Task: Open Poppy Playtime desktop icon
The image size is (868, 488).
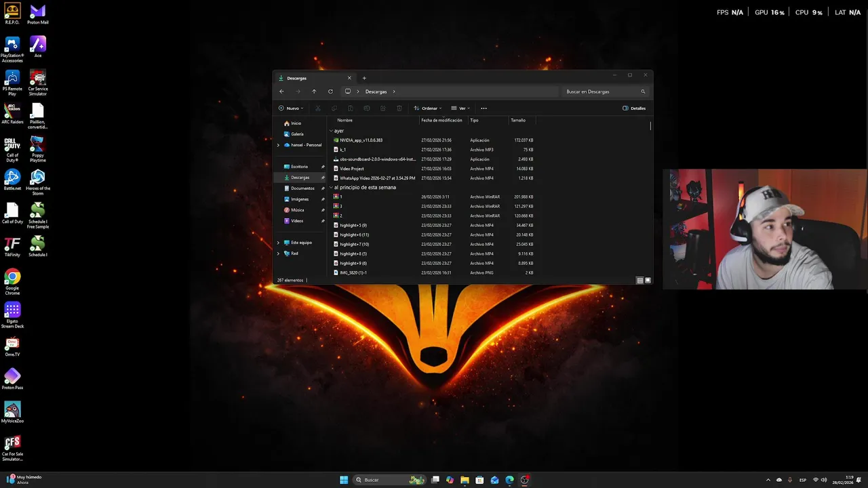Action: click(x=38, y=149)
